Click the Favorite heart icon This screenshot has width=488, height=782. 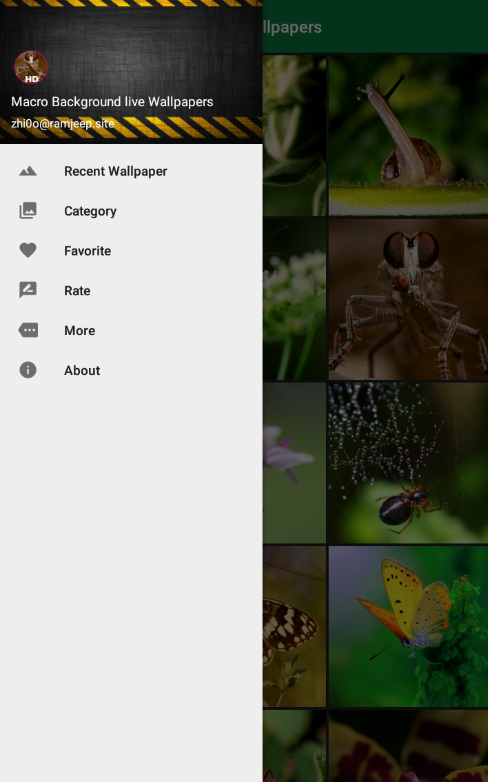pyautogui.click(x=28, y=250)
